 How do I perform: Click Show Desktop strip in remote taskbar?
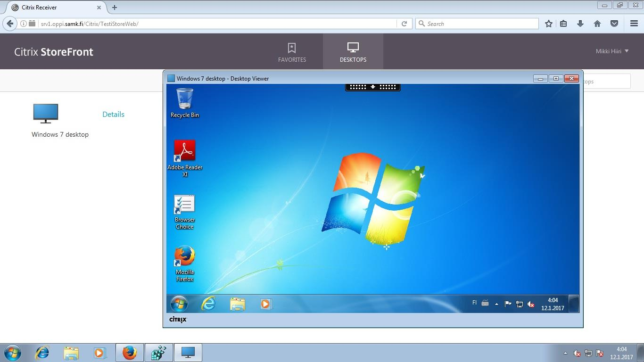[574, 304]
